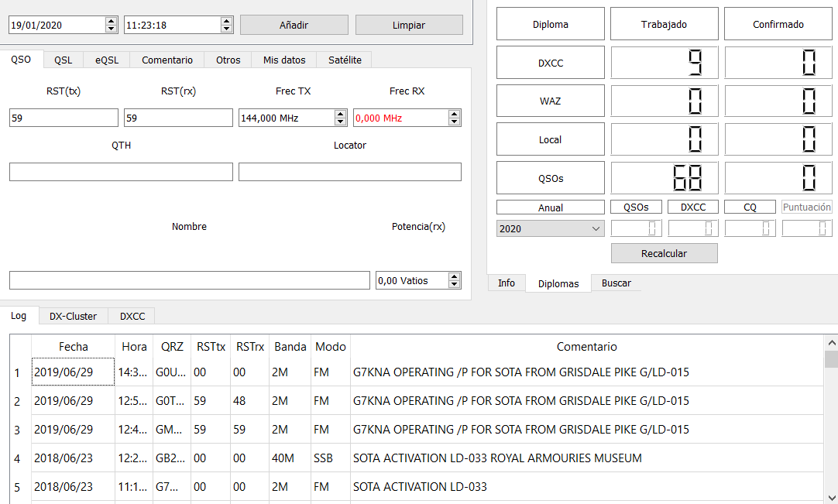Focus the Locator text field

click(x=350, y=172)
